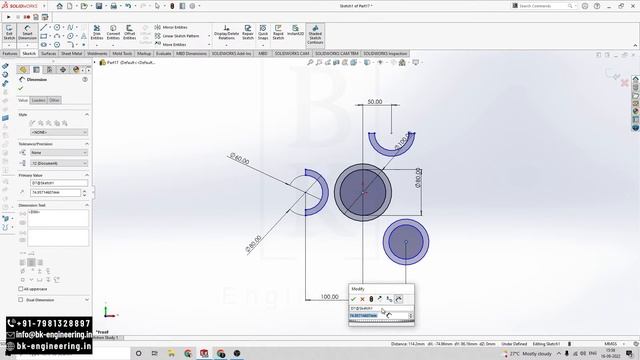
Task: Click the Dimension panel help icon
Action: click(85, 80)
